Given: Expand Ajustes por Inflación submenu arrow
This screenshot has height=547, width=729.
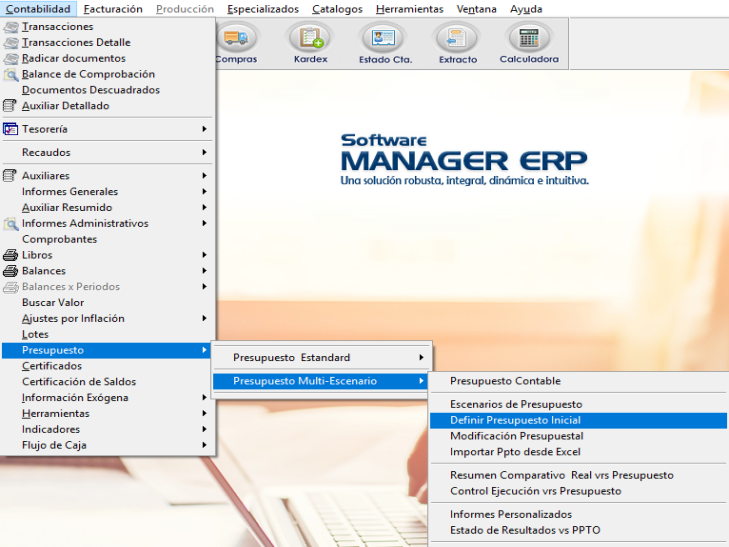Looking at the screenshot, I should [x=205, y=318].
